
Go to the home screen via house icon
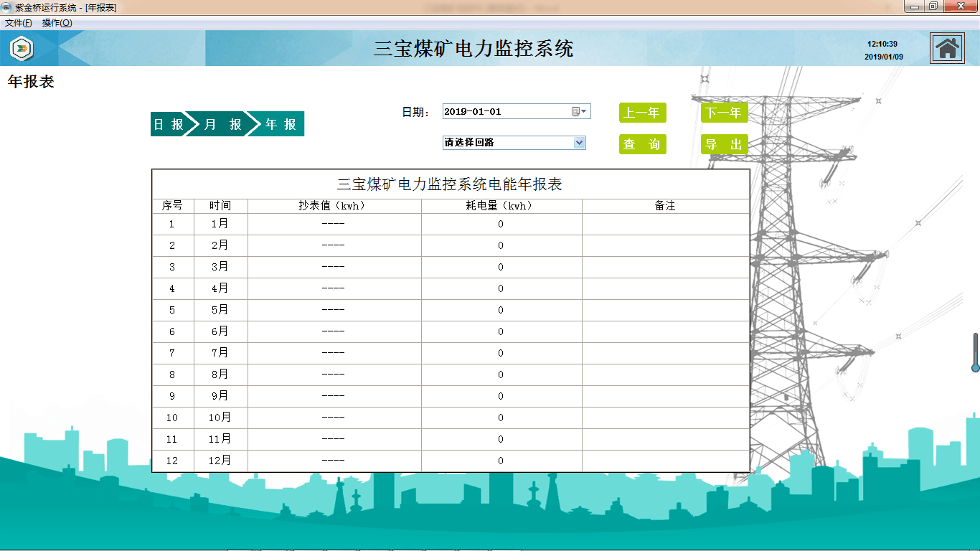point(947,48)
